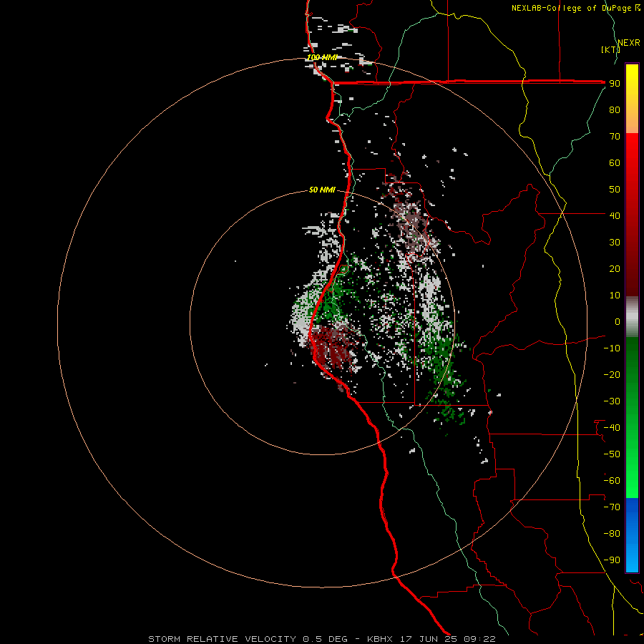644x644 pixels.
Task: Select the positive 10 scale value
Action: pyautogui.click(x=615, y=296)
